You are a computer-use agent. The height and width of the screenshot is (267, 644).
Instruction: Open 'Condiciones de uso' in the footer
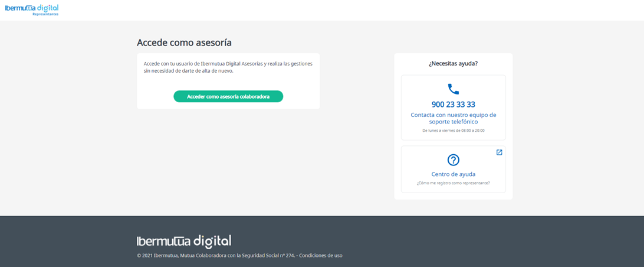(320, 256)
